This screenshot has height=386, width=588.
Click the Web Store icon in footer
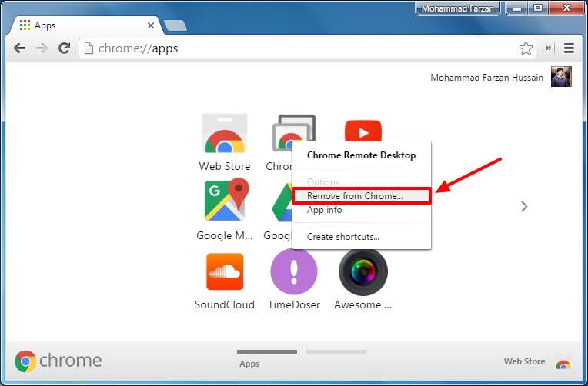(x=563, y=362)
